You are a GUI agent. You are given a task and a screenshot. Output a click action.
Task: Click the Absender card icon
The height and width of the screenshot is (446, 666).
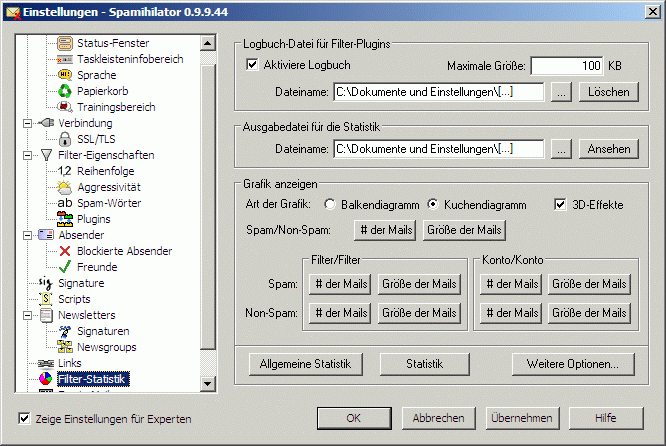click(x=46, y=235)
